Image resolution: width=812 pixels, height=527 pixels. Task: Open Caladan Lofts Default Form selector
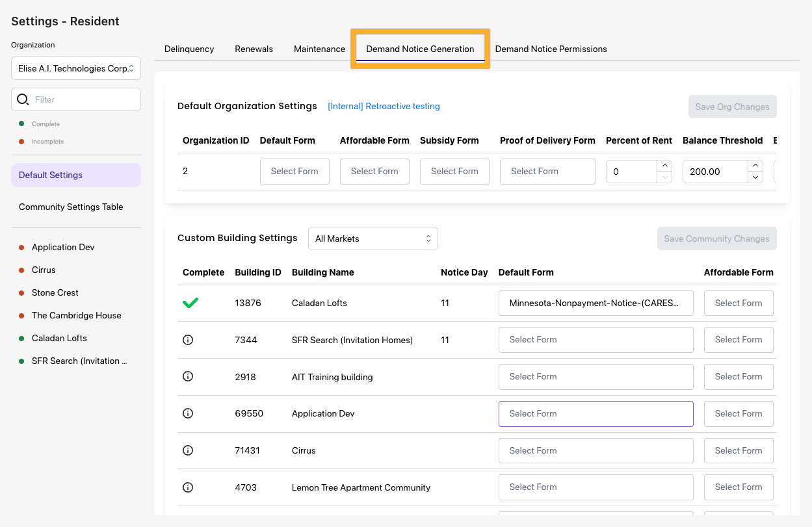(x=596, y=303)
